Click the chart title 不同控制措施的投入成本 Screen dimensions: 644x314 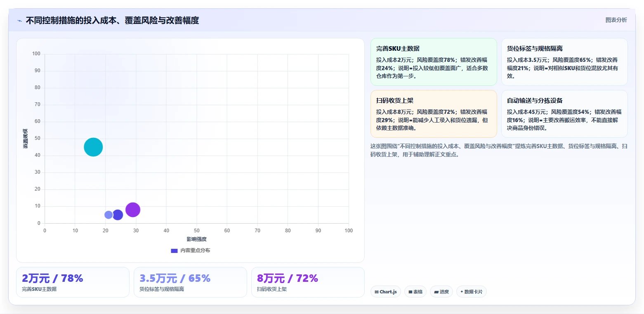pos(112,21)
